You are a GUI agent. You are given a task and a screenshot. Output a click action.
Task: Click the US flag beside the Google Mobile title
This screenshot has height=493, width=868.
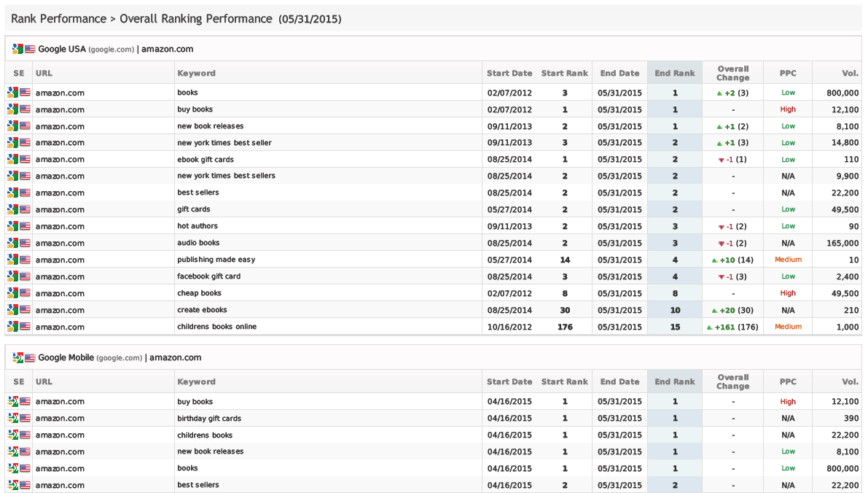[30, 358]
